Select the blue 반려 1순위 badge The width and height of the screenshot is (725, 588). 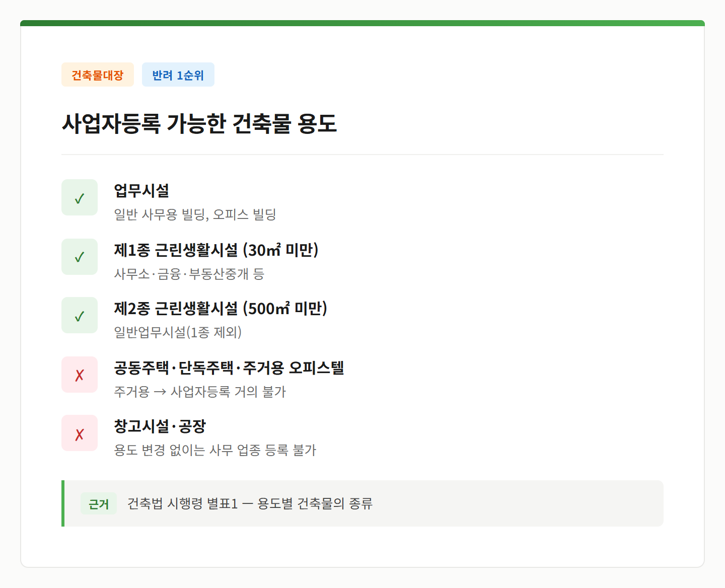coord(178,74)
